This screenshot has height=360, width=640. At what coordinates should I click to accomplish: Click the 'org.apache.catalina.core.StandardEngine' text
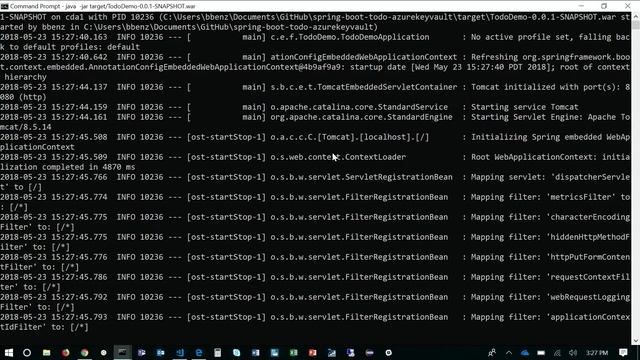(361, 117)
